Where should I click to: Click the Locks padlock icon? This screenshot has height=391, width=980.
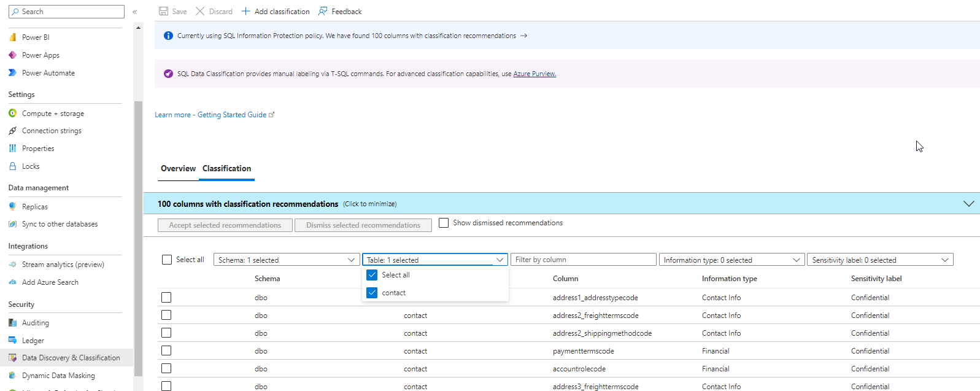click(12, 166)
